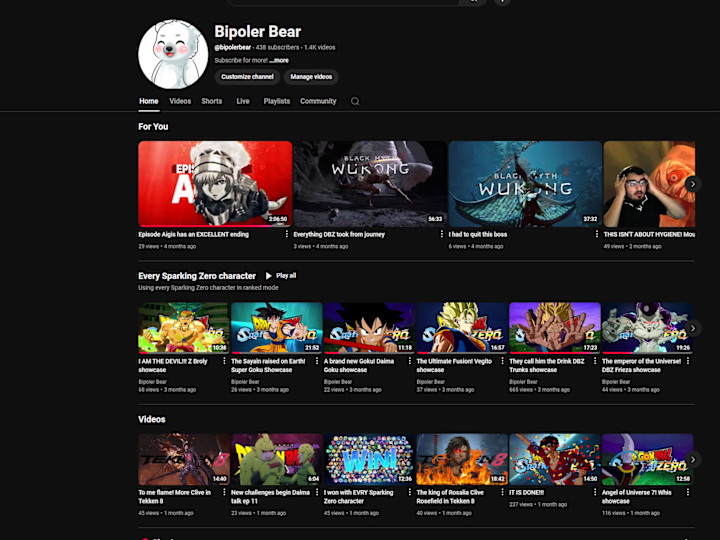Play the THIS ISN'T ABOUT HYGIENE thumbnail
720x540 pixels.
coord(649,184)
